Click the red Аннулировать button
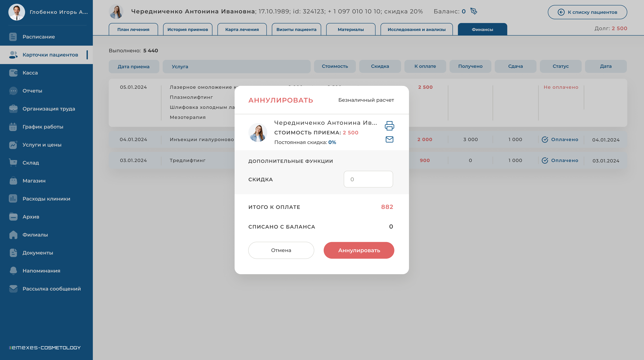This screenshot has height=360, width=644. pos(359,250)
